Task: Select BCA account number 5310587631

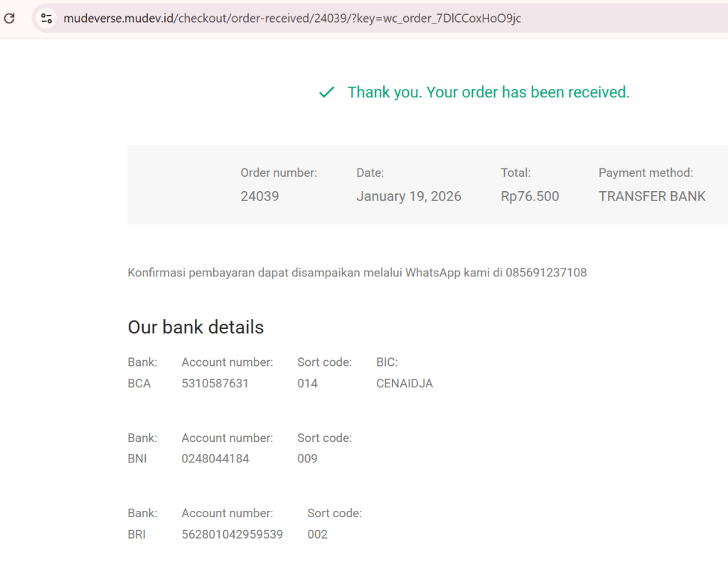Action: [215, 384]
